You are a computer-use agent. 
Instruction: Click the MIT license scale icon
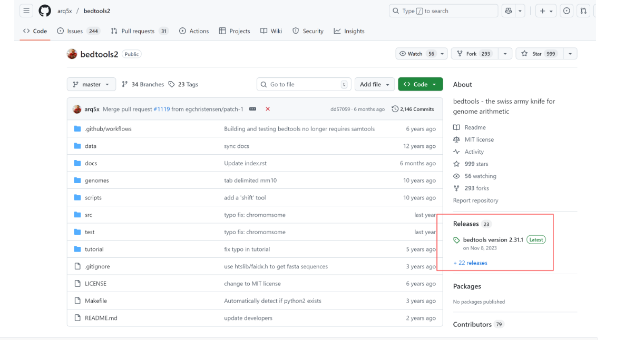tap(456, 139)
